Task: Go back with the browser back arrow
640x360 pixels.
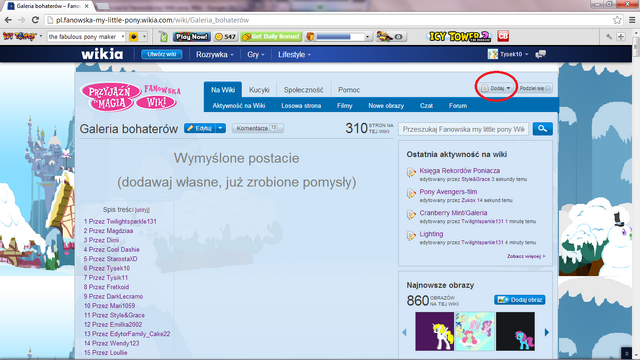Action: [8, 20]
